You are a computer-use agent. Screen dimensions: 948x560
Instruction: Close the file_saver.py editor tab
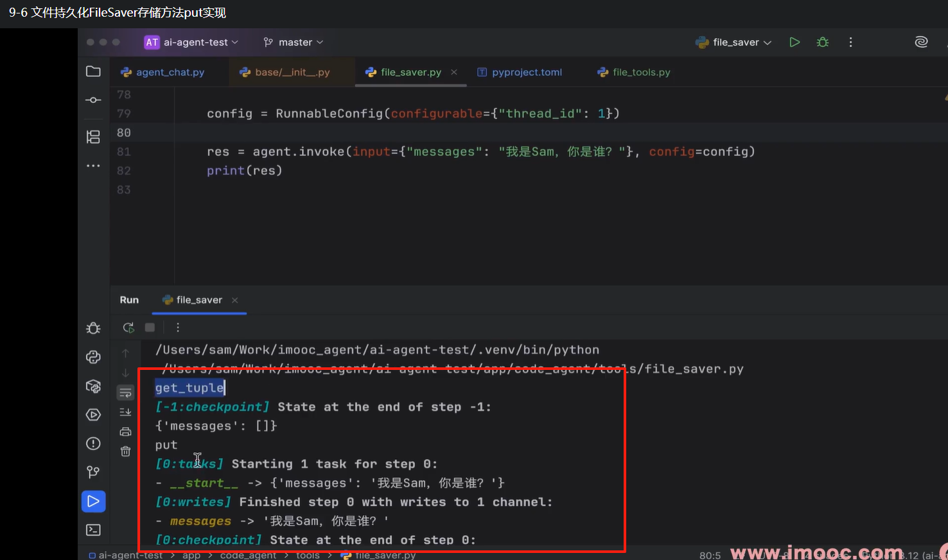coord(454,72)
